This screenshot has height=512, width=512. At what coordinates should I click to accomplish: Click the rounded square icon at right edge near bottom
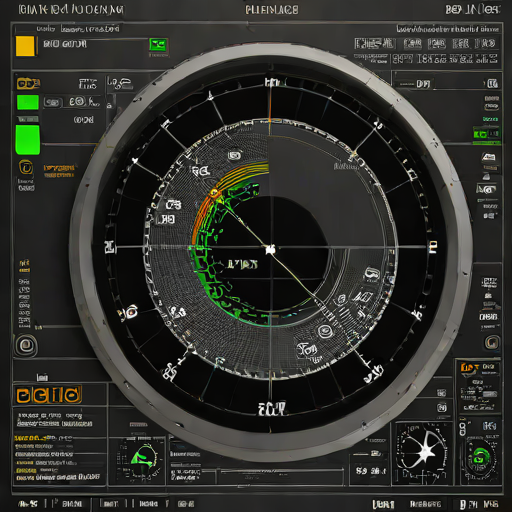[492, 343]
